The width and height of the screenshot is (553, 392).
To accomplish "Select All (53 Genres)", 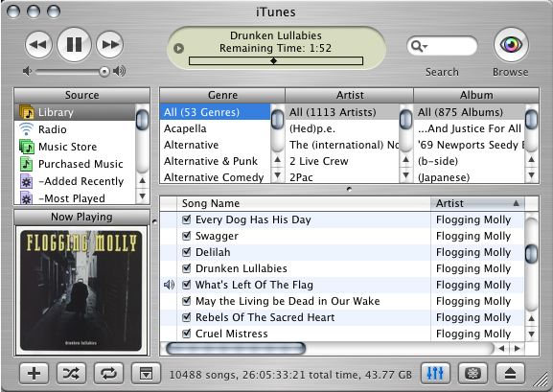I will pos(215,112).
